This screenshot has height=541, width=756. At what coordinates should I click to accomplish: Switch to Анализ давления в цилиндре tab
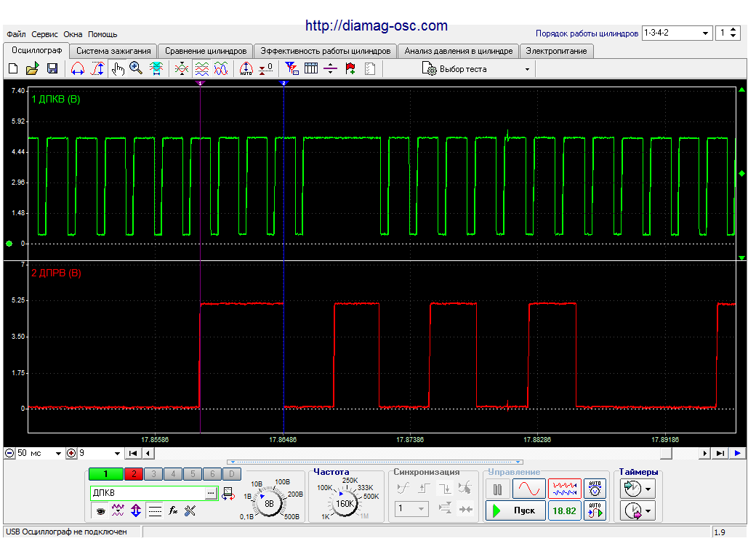coord(459,51)
